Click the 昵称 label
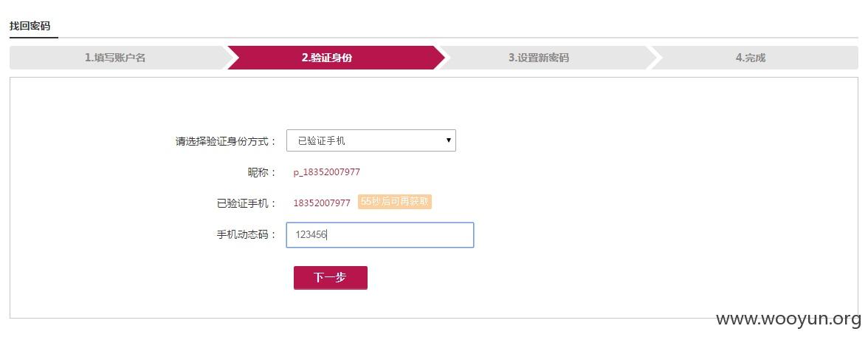868x340 pixels. point(262,172)
